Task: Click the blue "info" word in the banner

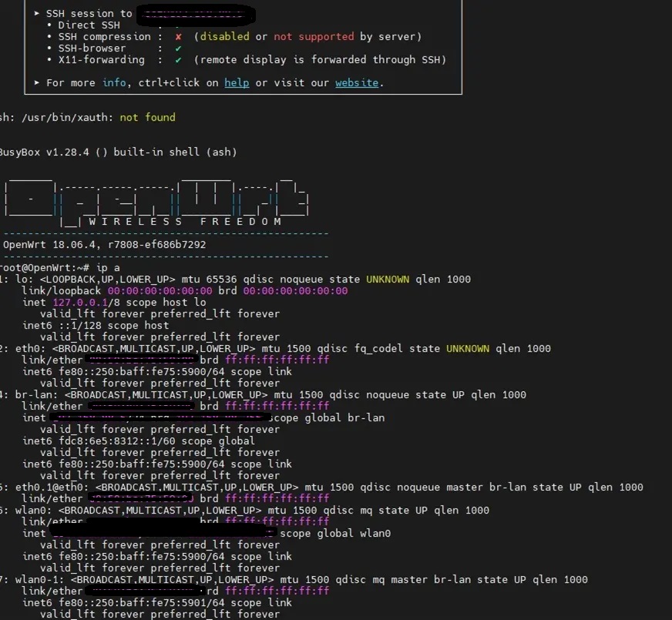Action: [114, 82]
